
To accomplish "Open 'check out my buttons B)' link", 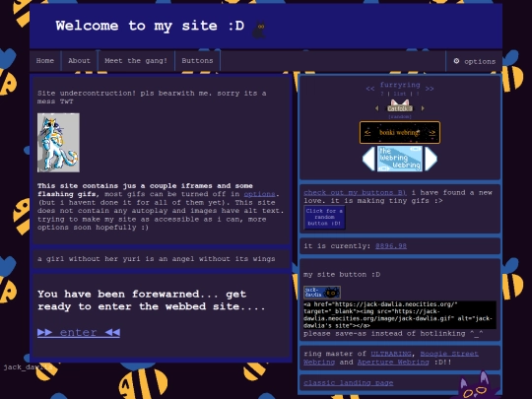I will tap(355, 193).
